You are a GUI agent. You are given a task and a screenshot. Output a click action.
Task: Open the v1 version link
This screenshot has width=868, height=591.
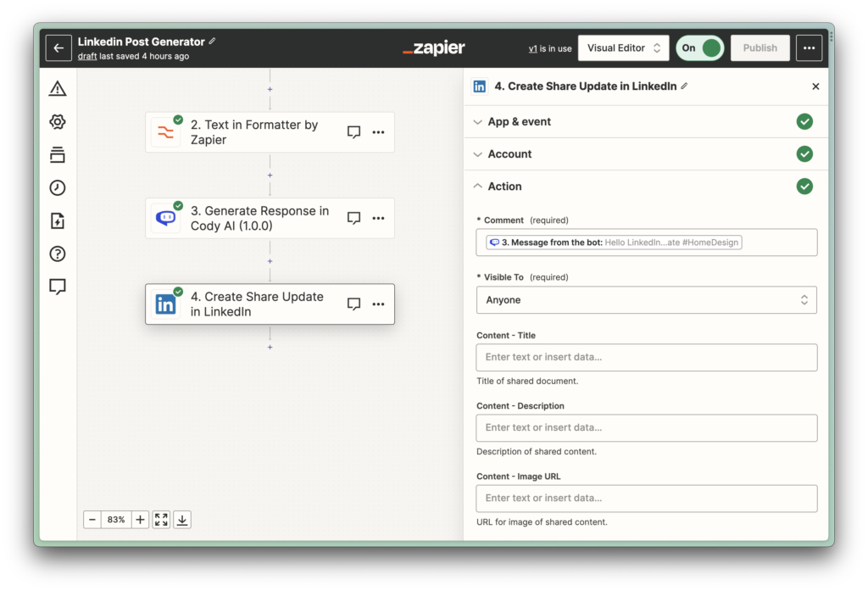532,48
